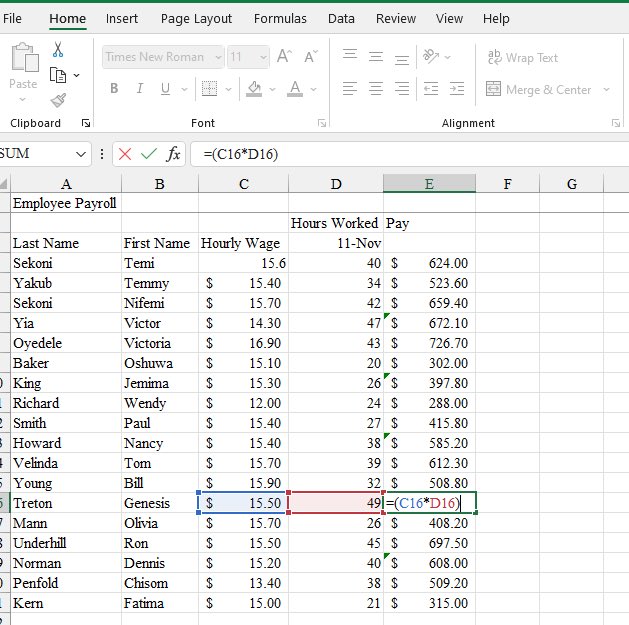Toggle Wrap Text
629x625 pixels.
point(523,57)
